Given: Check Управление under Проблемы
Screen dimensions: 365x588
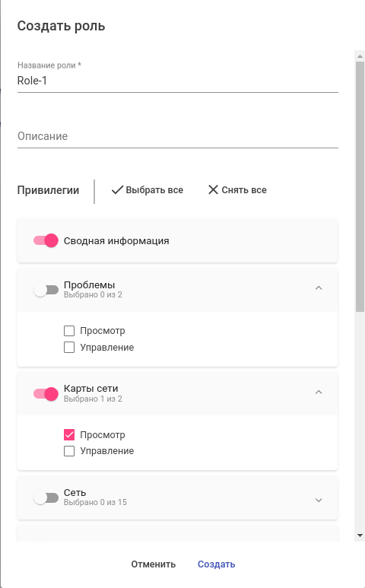Looking at the screenshot, I should click(x=69, y=348).
